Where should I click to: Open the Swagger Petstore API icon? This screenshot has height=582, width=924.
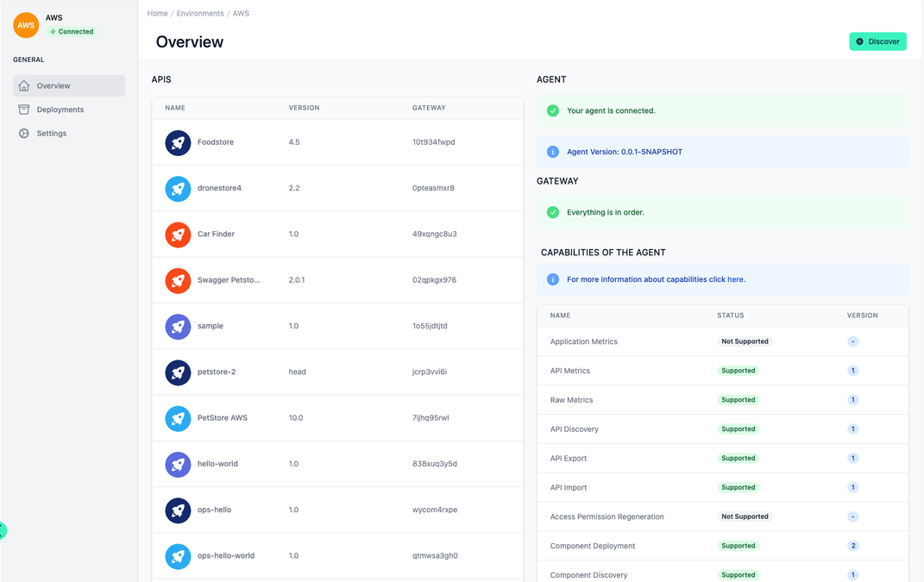point(177,279)
